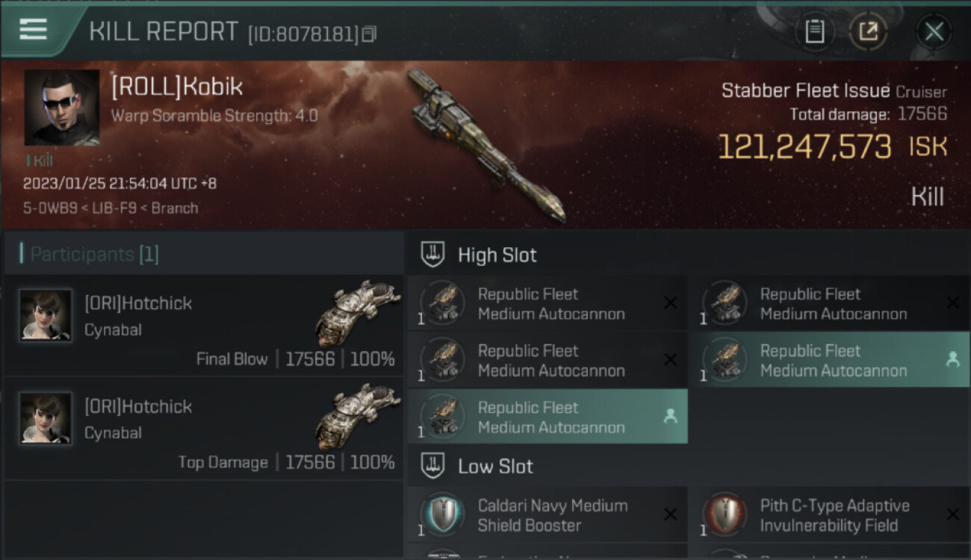
Task: Select the Pith C-Type Adaptive Invulnerability Field icon
Action: [x=725, y=515]
